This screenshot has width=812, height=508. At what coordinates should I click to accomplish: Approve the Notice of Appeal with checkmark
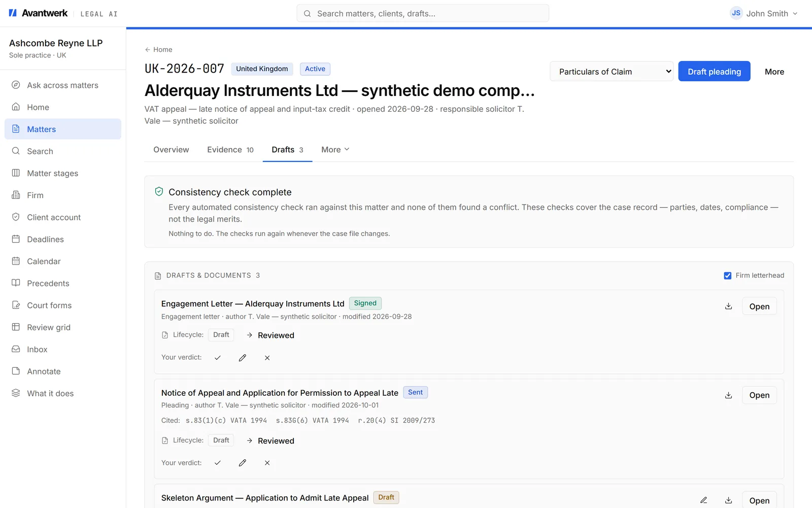(218, 463)
